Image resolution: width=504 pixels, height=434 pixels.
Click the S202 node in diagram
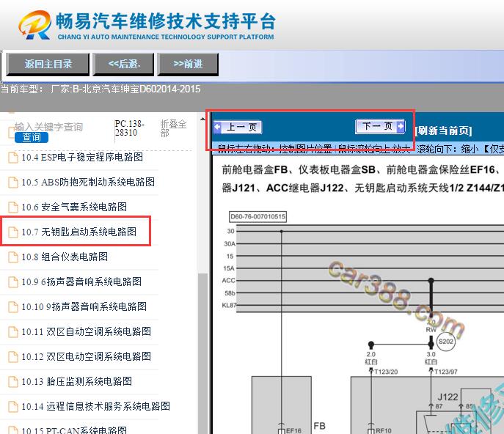(x=446, y=342)
